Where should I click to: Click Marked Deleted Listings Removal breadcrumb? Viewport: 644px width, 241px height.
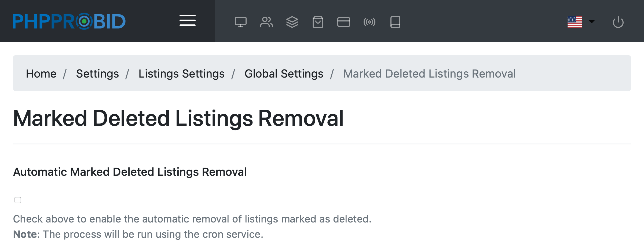(429, 74)
